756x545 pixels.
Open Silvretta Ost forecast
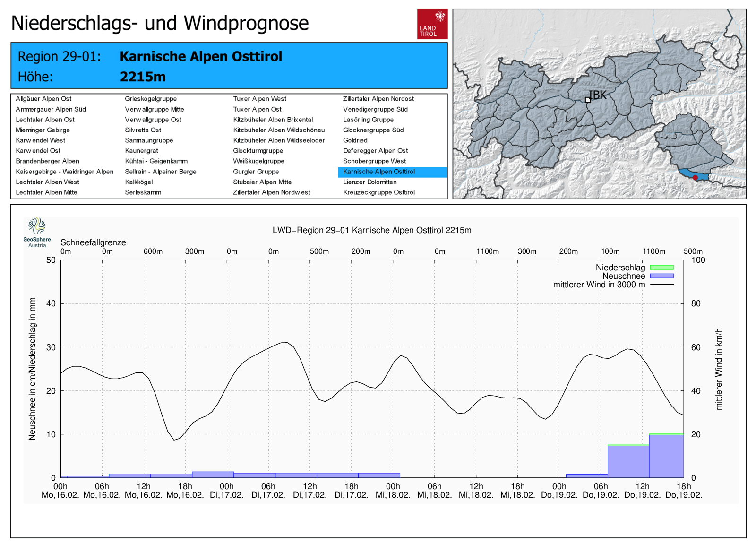click(143, 130)
